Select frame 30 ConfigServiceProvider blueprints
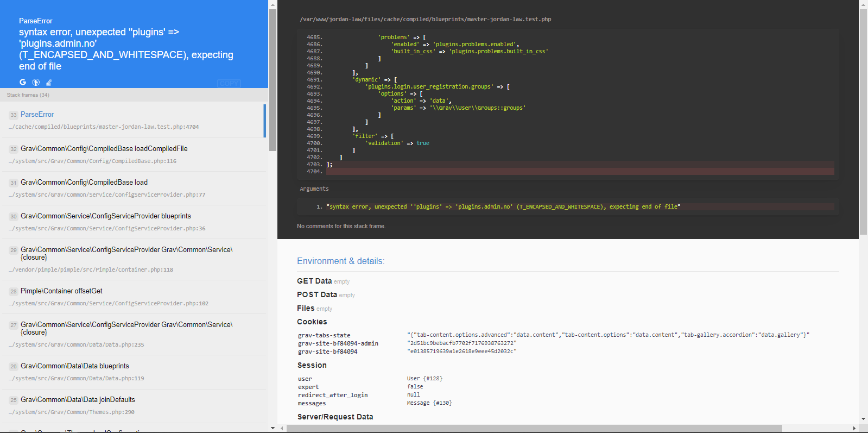 click(134, 222)
